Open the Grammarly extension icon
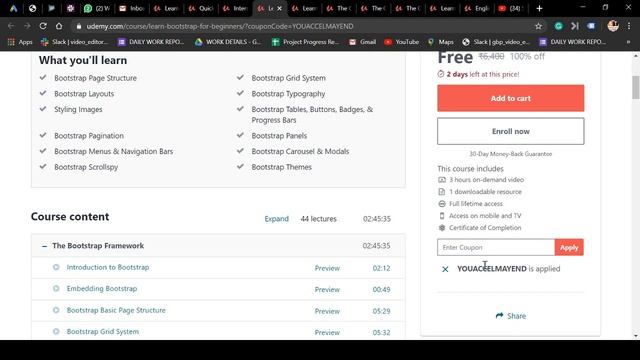The image size is (640, 360). (x=558, y=26)
